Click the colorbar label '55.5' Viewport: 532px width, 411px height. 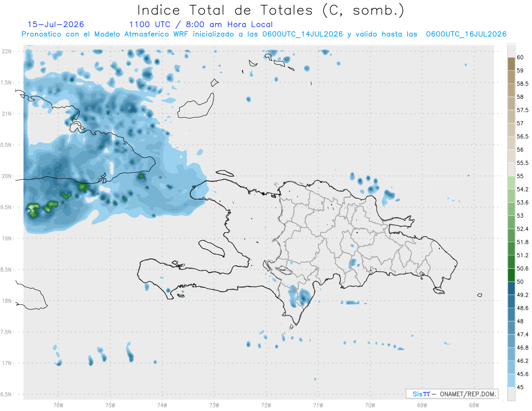[x=523, y=163]
